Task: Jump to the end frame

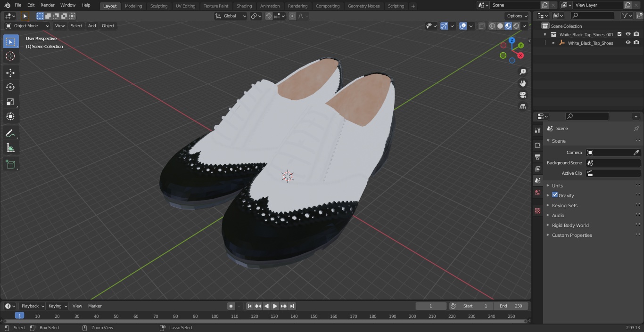Action: (x=292, y=306)
